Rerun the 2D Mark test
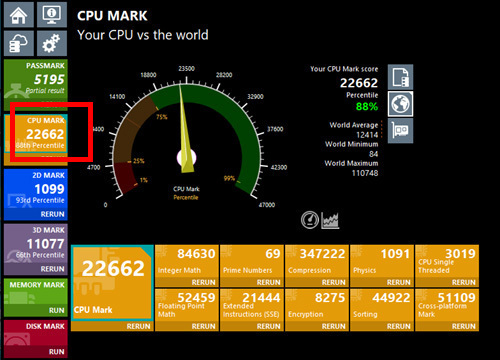The image size is (500, 360). (52, 214)
